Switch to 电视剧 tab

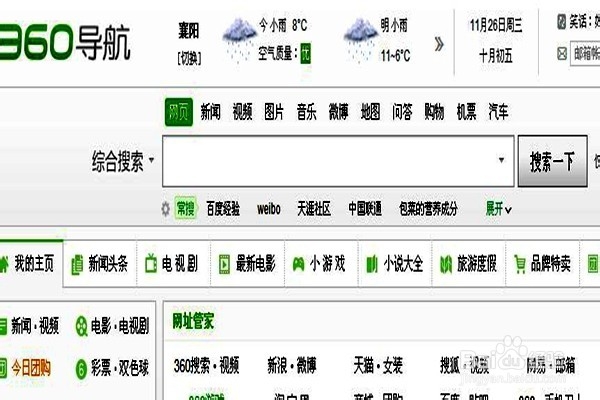pyautogui.click(x=173, y=264)
